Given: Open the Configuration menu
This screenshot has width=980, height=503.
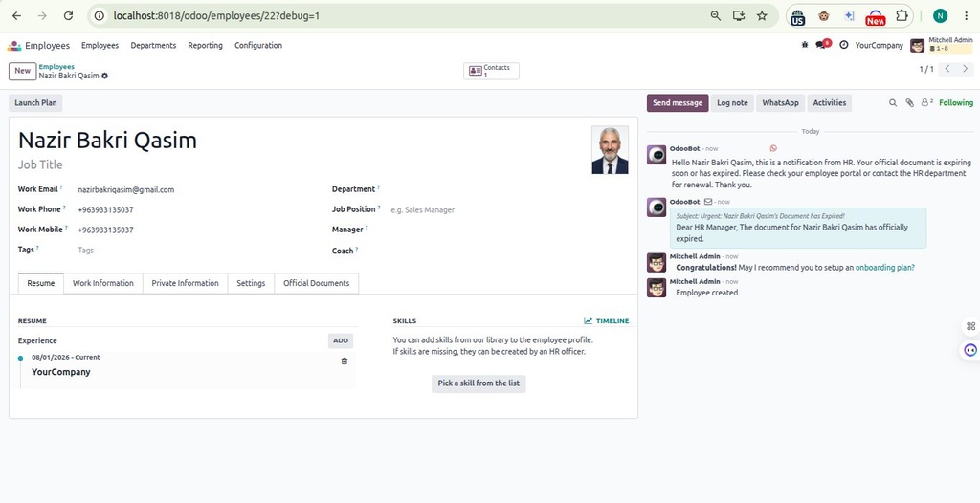Looking at the screenshot, I should point(258,46).
